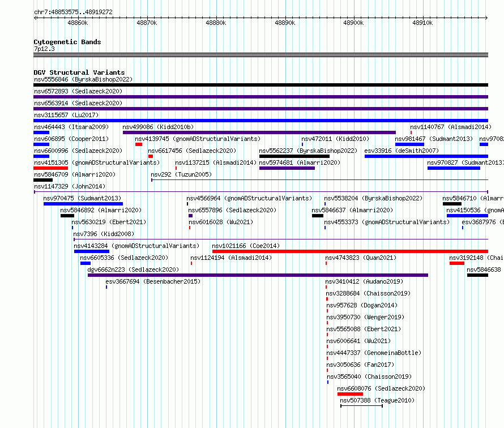Click nsv292 (Tuzun2005) label
The height and width of the screenshot is (428, 504).
(181, 174)
